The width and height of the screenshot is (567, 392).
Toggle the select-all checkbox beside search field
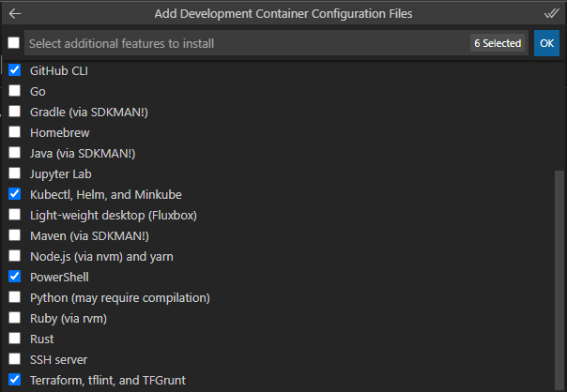tap(13, 43)
